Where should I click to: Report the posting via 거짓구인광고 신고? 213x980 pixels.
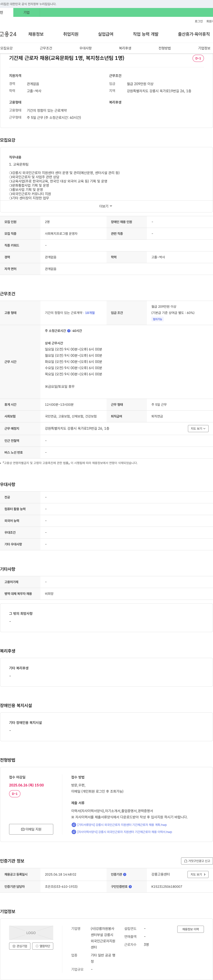[197, 861]
